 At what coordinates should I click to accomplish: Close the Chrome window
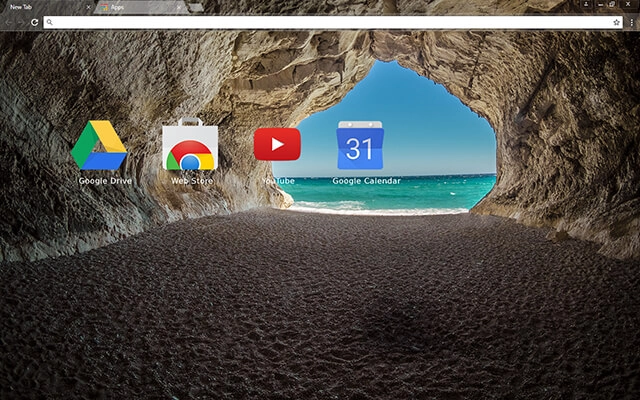(x=628, y=4)
